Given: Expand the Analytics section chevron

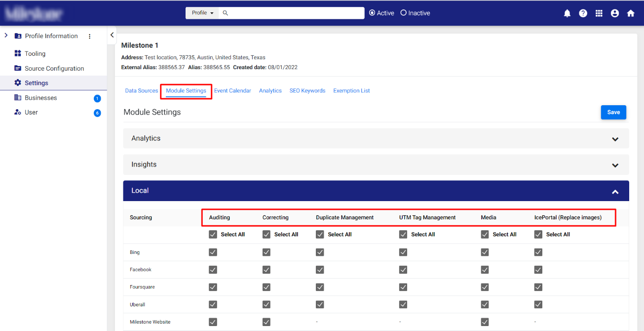Looking at the screenshot, I should click(615, 139).
